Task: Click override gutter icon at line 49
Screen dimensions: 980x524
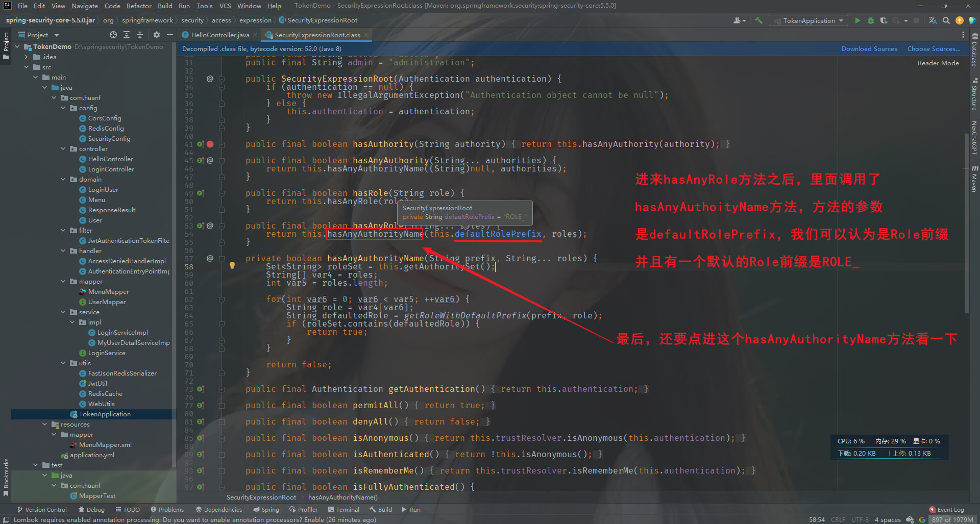Action: pyautogui.click(x=201, y=193)
